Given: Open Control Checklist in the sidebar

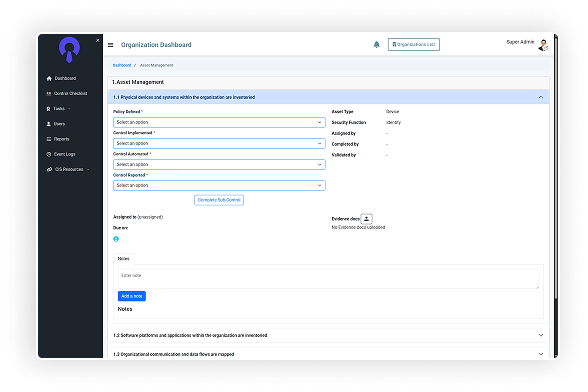Looking at the screenshot, I should [x=70, y=93].
